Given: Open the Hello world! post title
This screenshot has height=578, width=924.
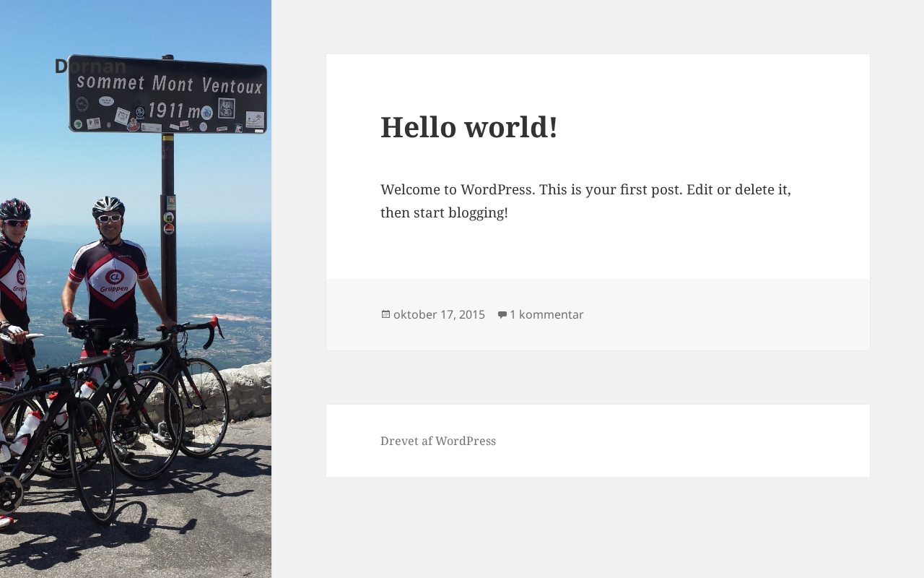Looking at the screenshot, I should pos(468,127).
